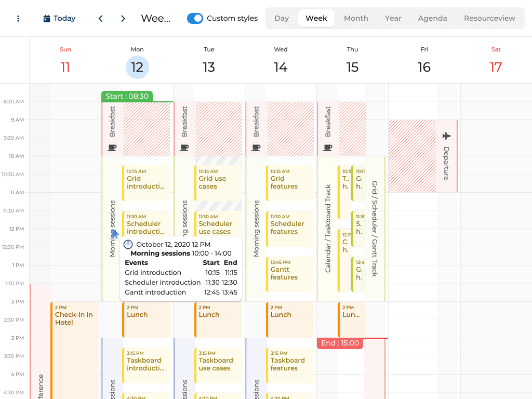This screenshot has height=399, width=532.
Task: Open the Day view tab
Action: click(x=282, y=18)
